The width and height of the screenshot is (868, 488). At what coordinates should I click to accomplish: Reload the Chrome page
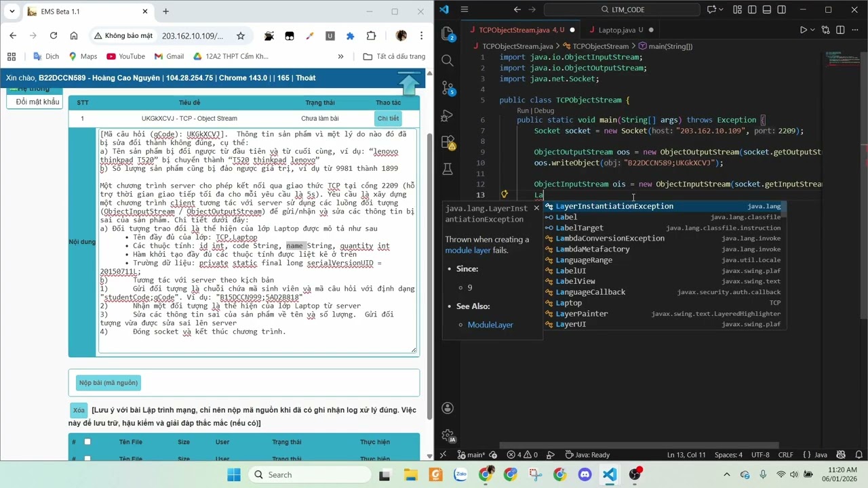(x=54, y=36)
